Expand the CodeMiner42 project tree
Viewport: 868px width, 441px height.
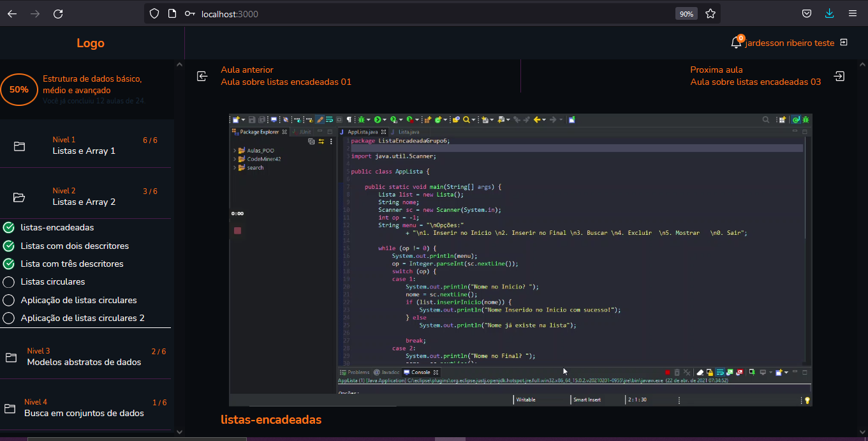pos(234,158)
